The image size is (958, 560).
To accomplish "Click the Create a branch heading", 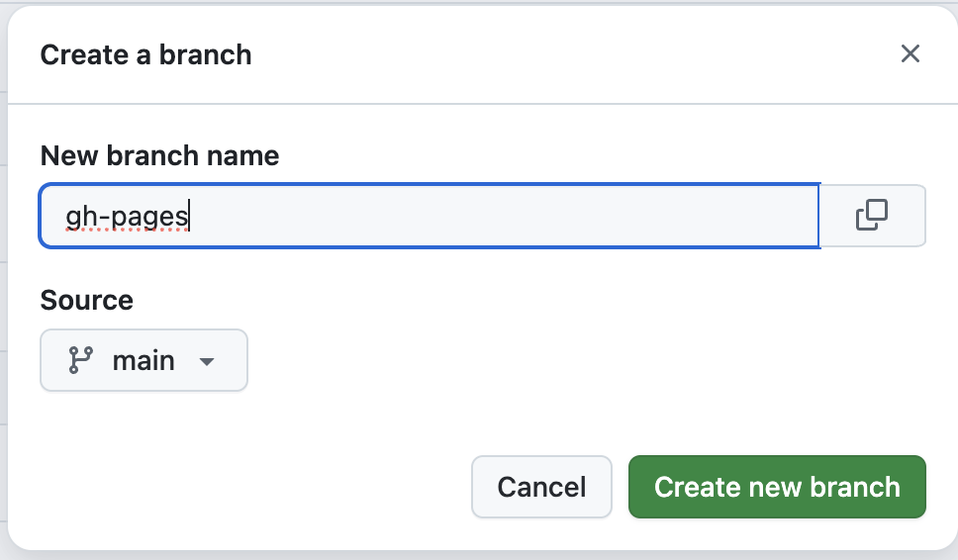I will click(x=146, y=55).
